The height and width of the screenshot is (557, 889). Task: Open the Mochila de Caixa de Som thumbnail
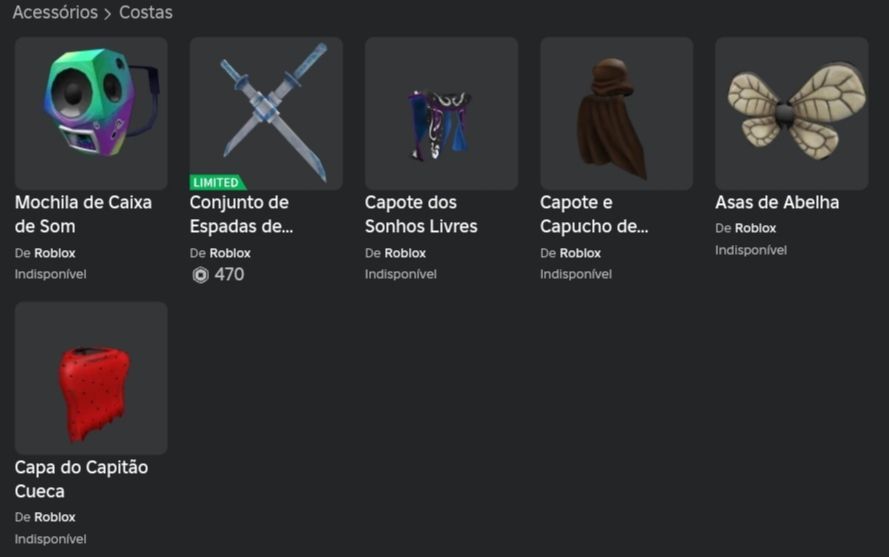pos(91,113)
